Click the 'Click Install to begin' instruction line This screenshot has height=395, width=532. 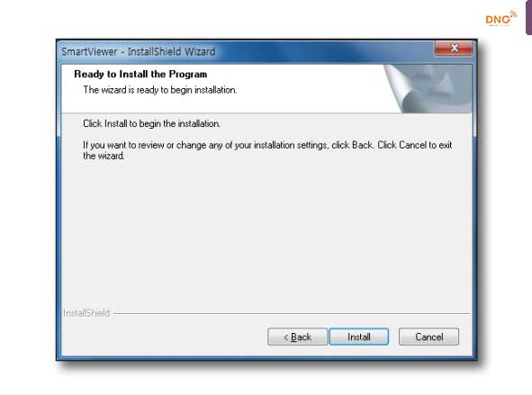[151, 123]
